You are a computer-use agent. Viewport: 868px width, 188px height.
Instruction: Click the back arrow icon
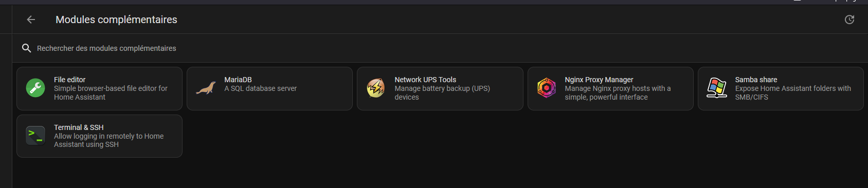tap(31, 20)
